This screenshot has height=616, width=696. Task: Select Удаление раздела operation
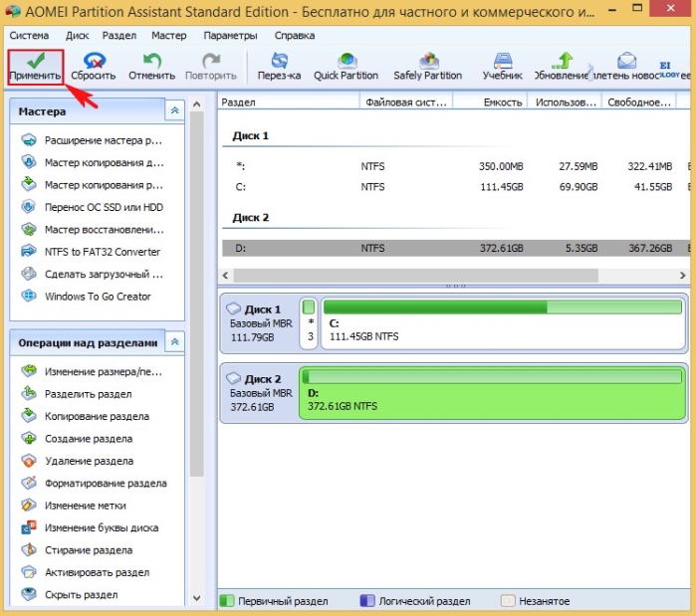pos(78,461)
